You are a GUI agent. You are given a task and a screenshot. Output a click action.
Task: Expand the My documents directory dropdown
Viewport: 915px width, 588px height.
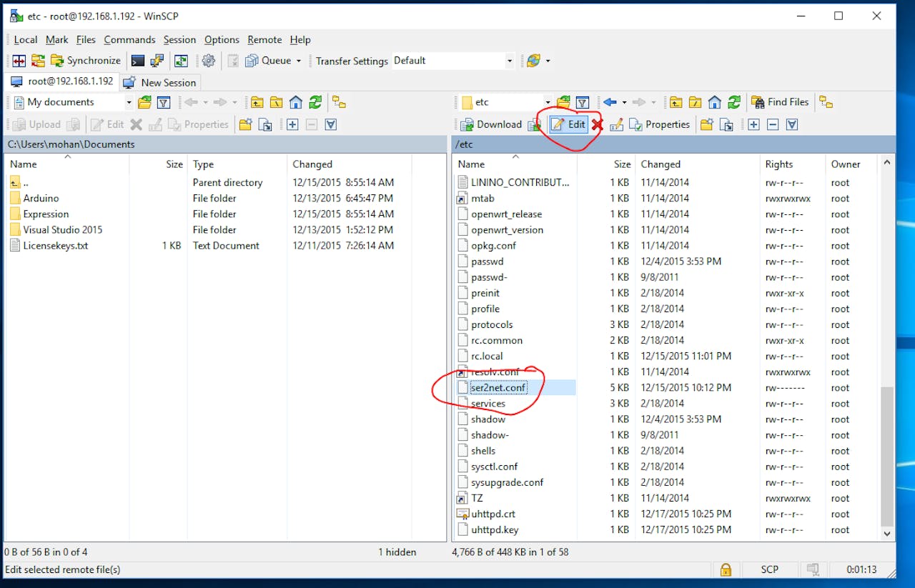129,102
